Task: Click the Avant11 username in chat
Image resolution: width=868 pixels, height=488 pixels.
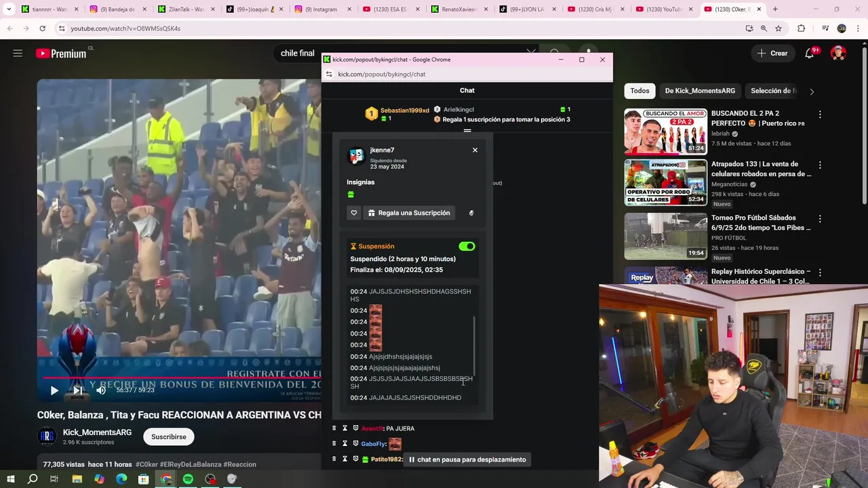Action: 372,428
